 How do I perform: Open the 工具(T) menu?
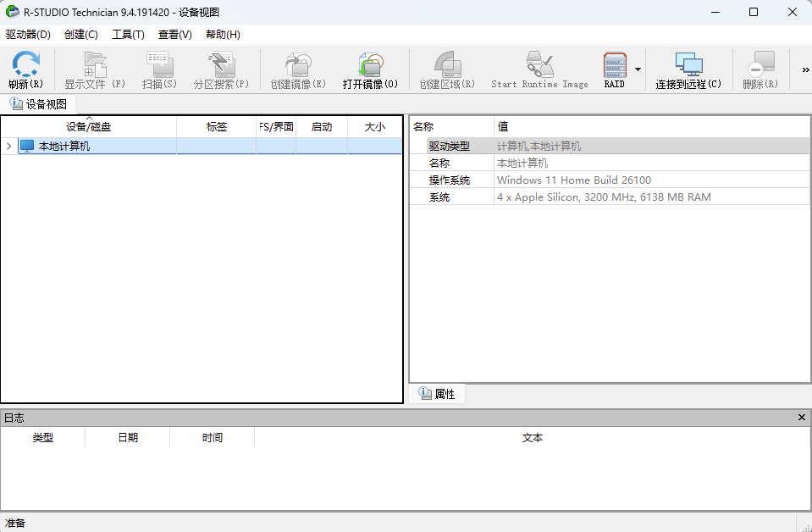tap(128, 35)
